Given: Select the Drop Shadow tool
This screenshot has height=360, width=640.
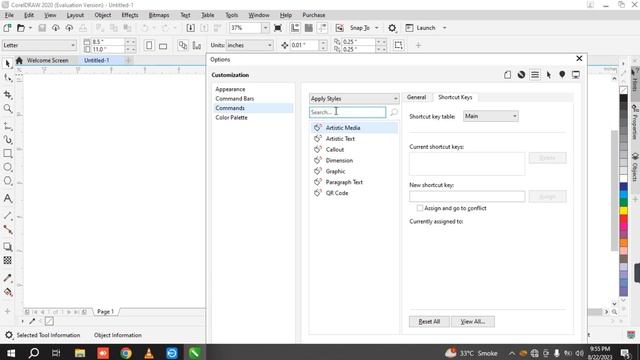Looking at the screenshot, I should (x=7, y=247).
